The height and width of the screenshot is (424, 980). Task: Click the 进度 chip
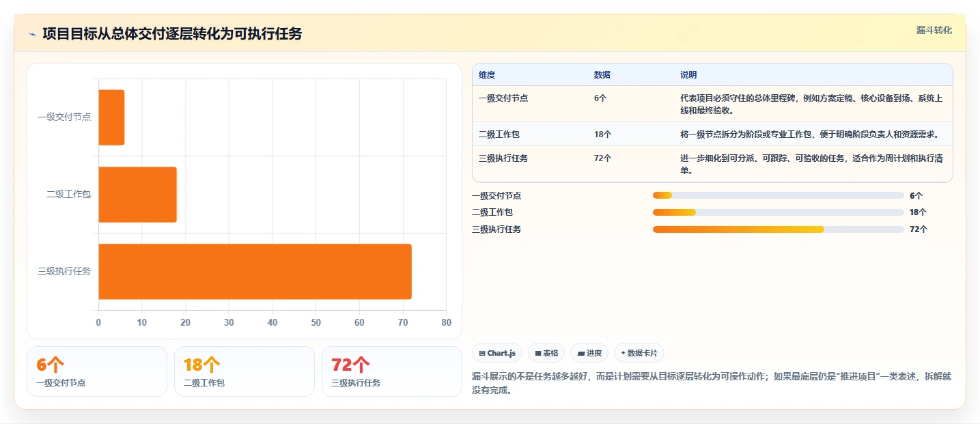[589, 353]
